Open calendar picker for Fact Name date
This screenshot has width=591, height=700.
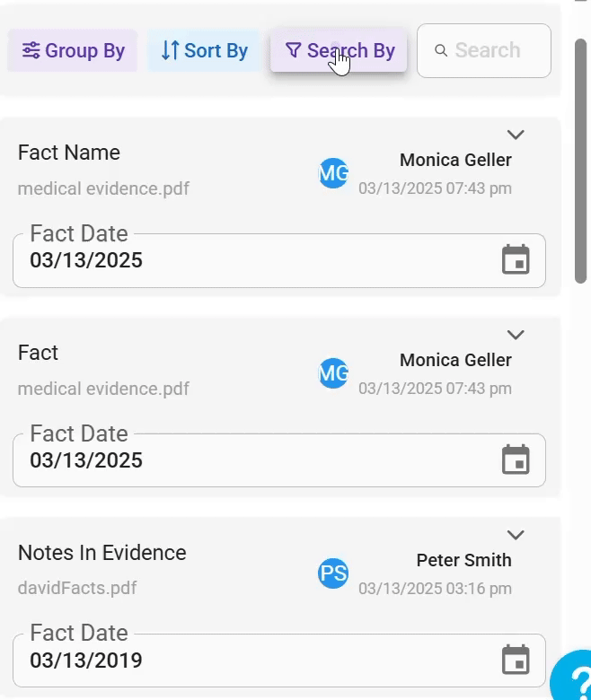[516, 259]
